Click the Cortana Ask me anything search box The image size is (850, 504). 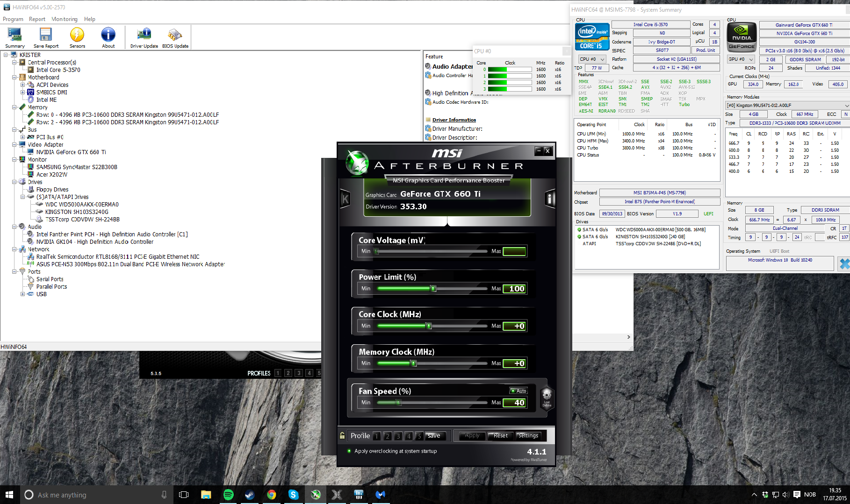pyautogui.click(x=95, y=495)
